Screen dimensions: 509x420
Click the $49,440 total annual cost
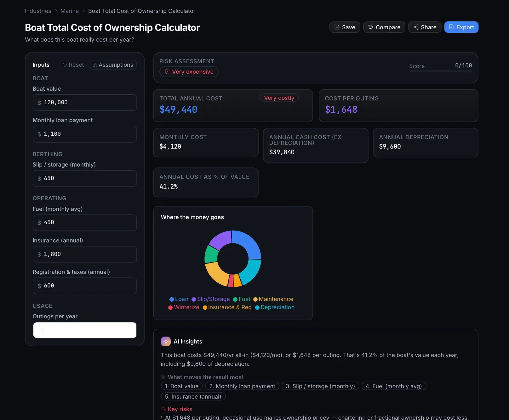point(178,110)
